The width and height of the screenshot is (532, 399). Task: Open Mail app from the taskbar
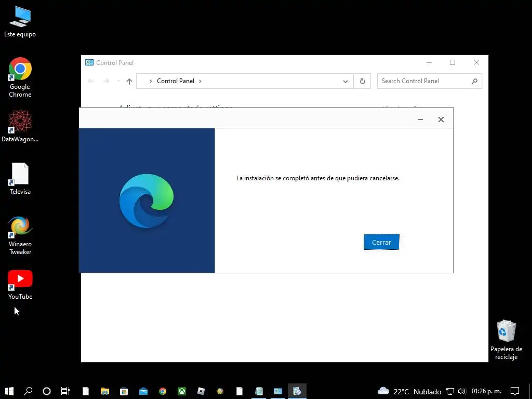pos(143,391)
